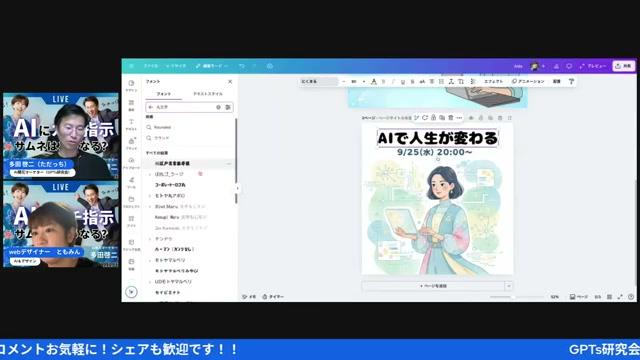Click the Share button
This screenshot has height=360, width=640.
pyautogui.click(x=624, y=66)
